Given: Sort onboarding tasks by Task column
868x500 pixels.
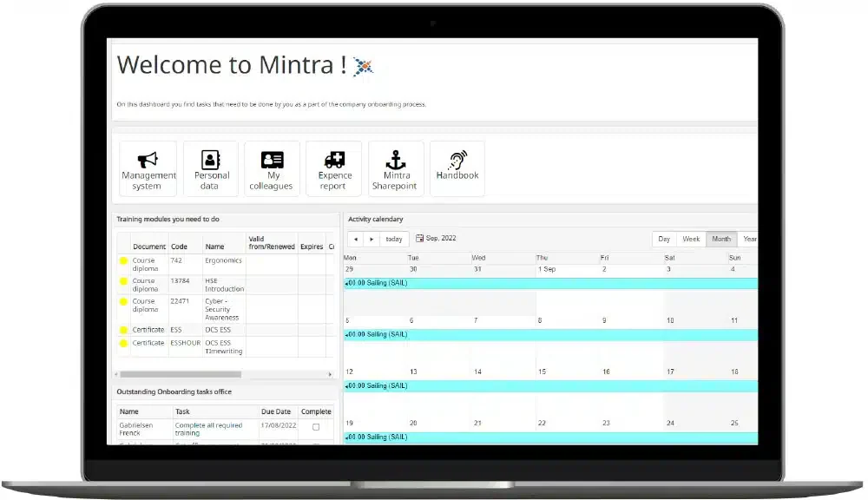Looking at the screenshot, I should (x=182, y=411).
